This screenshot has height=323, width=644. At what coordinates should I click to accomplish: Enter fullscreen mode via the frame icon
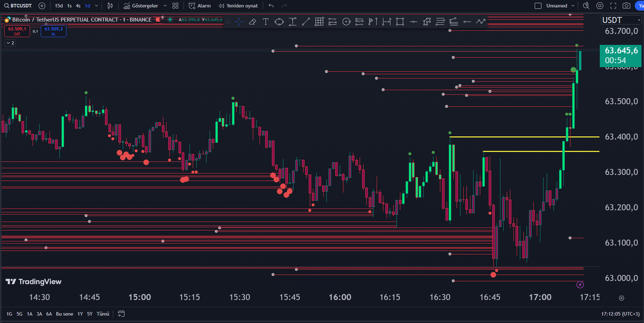[612, 5]
